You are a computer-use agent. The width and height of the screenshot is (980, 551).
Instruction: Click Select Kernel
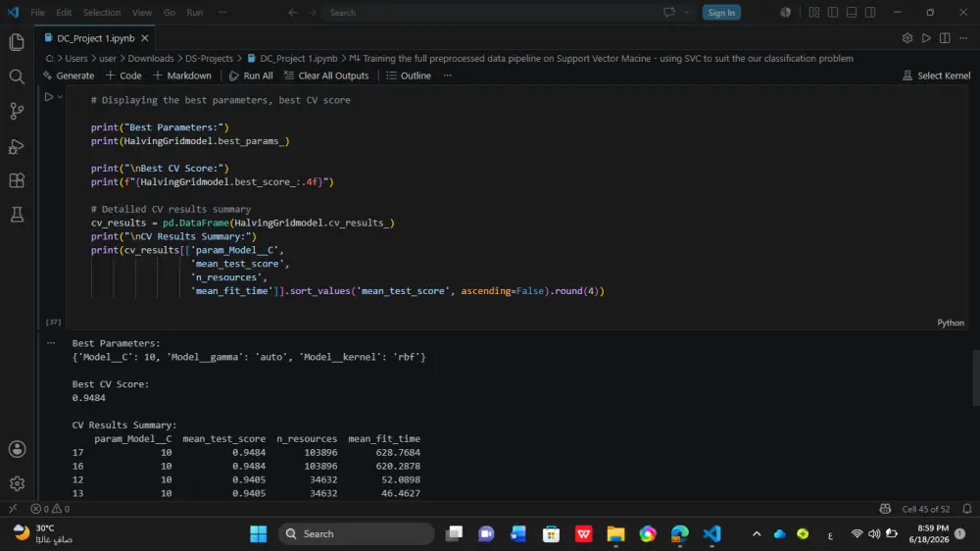click(936, 75)
